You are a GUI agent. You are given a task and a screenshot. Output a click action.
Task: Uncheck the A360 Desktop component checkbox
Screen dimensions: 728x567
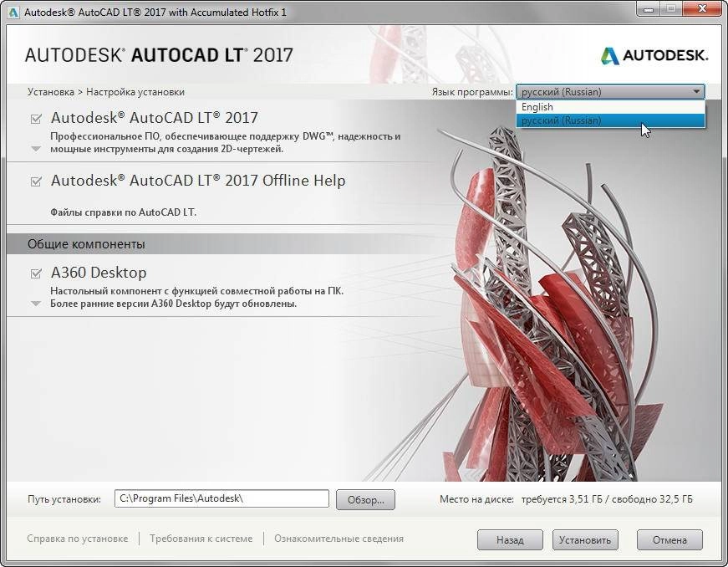pyautogui.click(x=36, y=273)
